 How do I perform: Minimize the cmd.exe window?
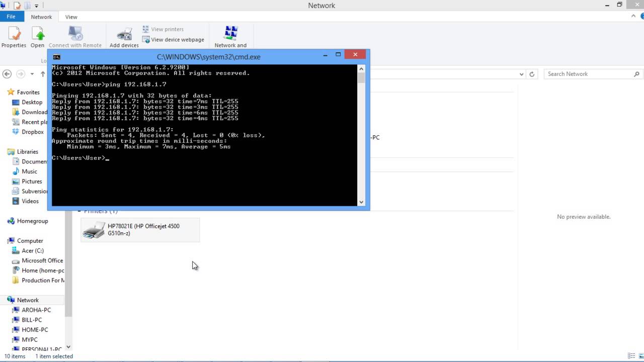(x=326, y=55)
